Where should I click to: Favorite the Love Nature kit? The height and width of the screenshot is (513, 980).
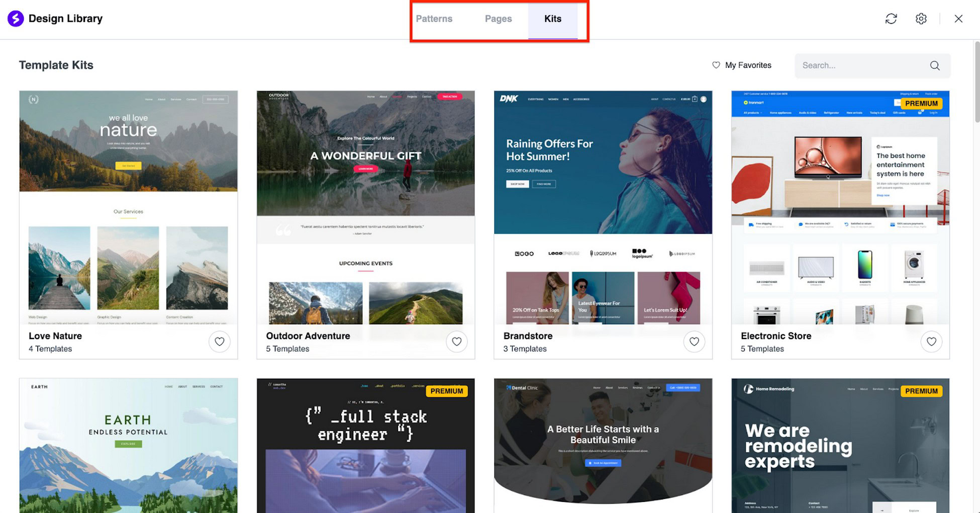point(220,341)
